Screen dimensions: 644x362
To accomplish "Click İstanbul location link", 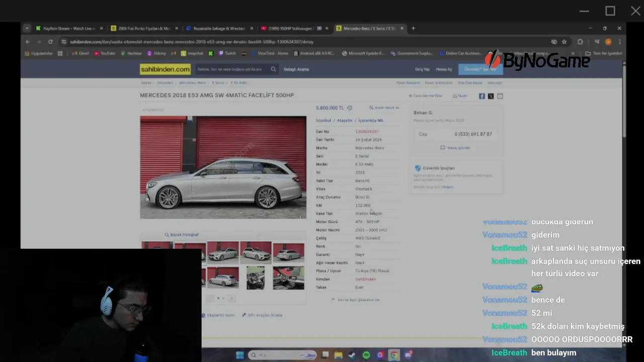I will [324, 121].
